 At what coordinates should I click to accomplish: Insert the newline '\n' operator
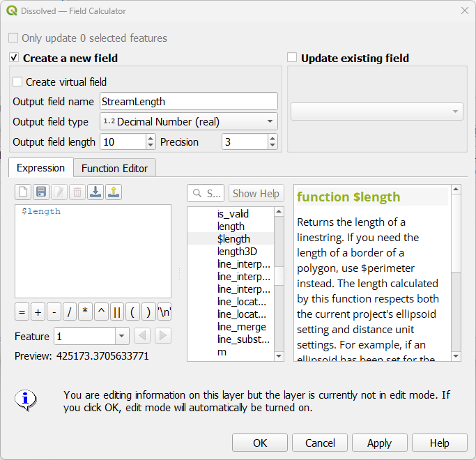click(x=164, y=312)
